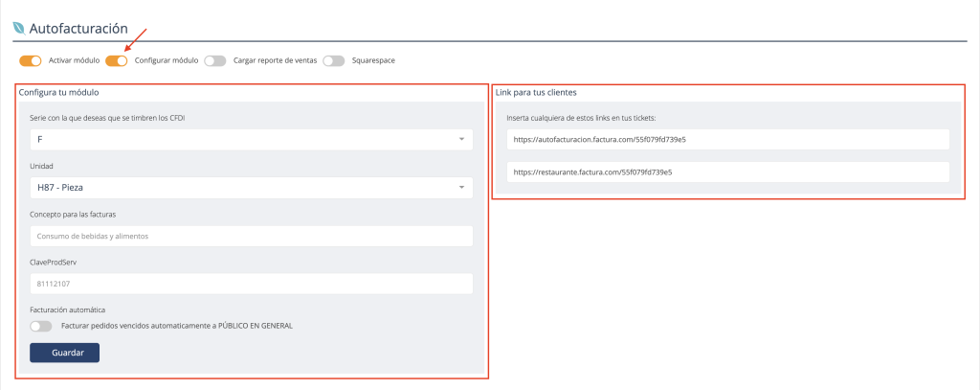Save settings with the Guardar button

point(64,353)
